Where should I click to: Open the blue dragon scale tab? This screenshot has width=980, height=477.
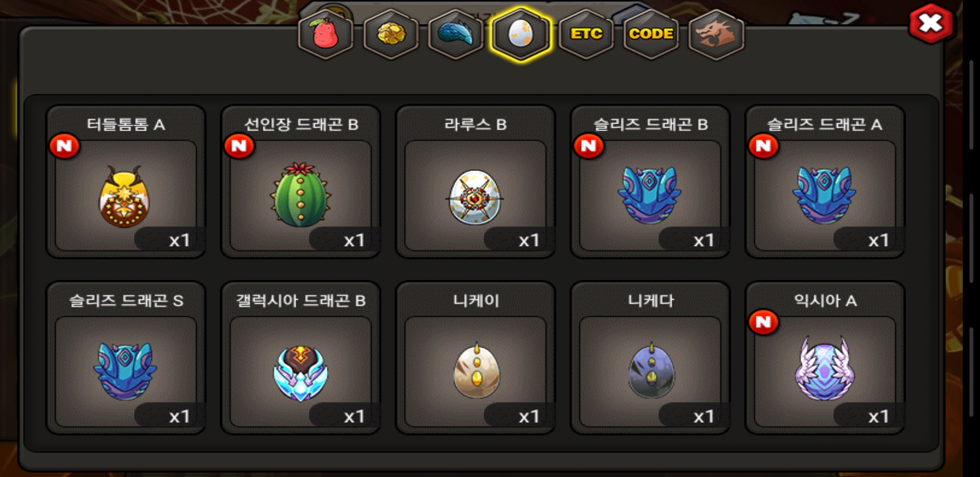(x=456, y=34)
